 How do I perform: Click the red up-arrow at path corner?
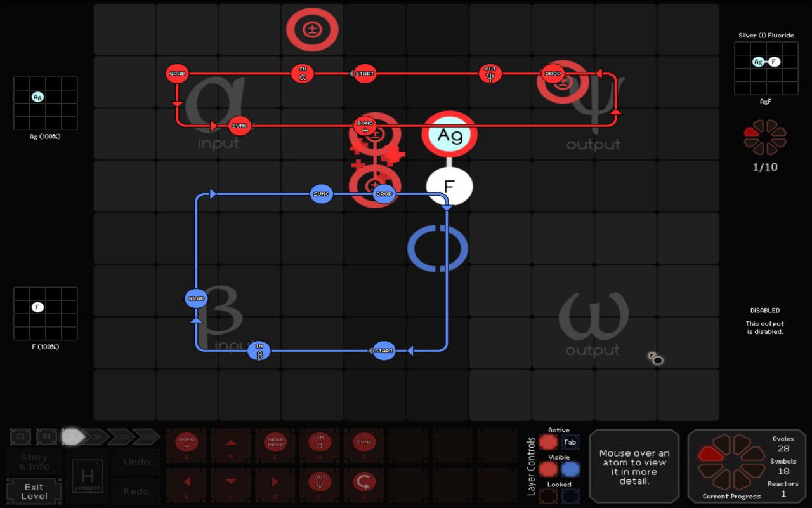615,112
